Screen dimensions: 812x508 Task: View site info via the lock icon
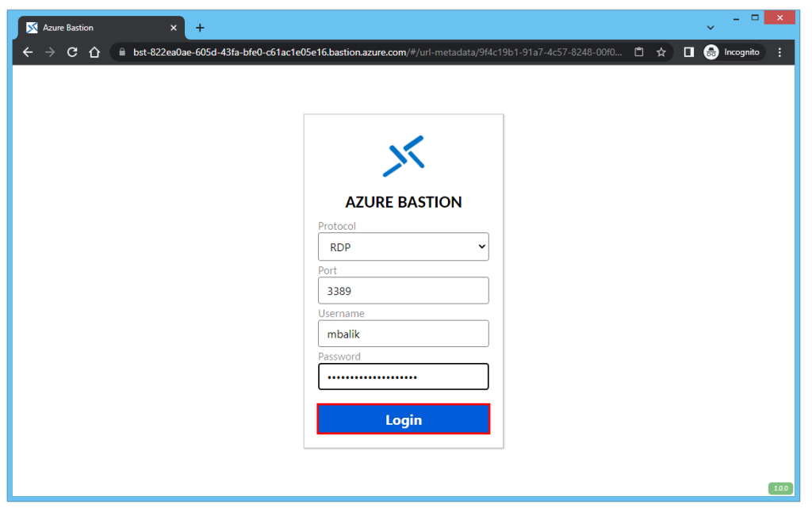pyautogui.click(x=122, y=52)
